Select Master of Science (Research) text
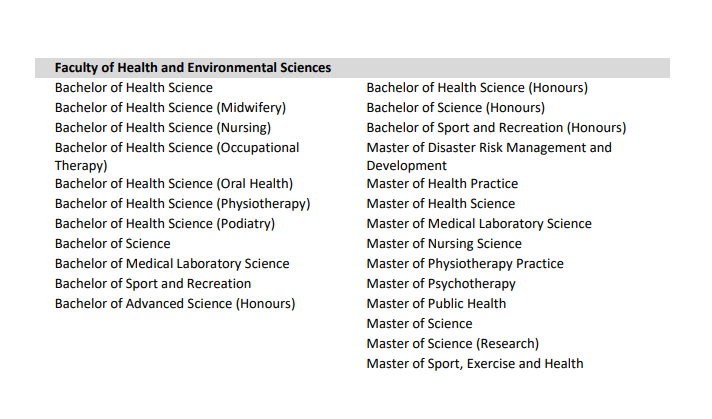The image size is (712, 419). tap(452, 344)
